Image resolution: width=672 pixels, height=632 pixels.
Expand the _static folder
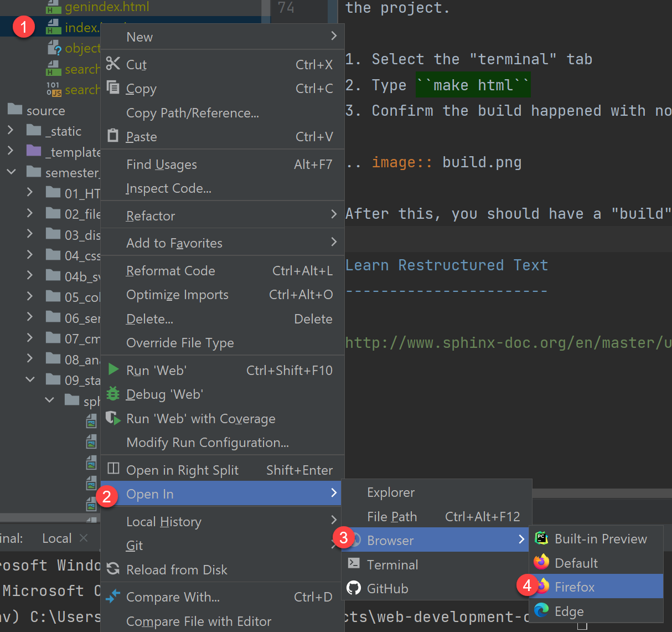11,130
